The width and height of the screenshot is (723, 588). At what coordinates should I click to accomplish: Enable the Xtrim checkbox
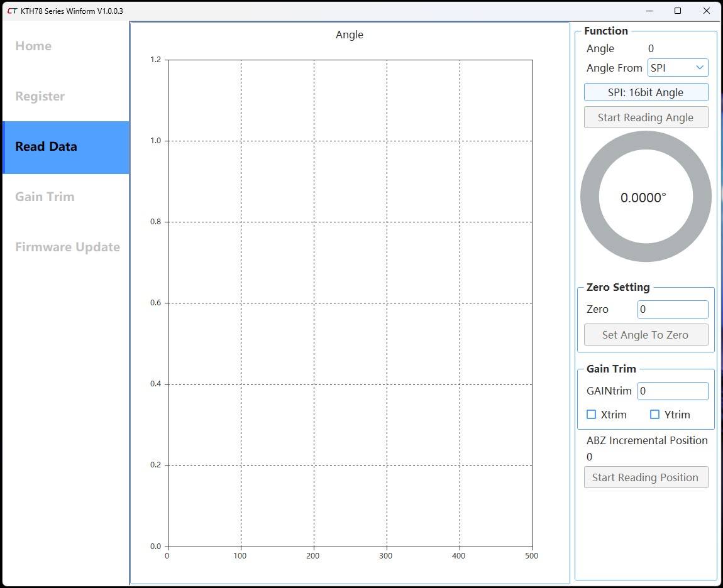(592, 415)
